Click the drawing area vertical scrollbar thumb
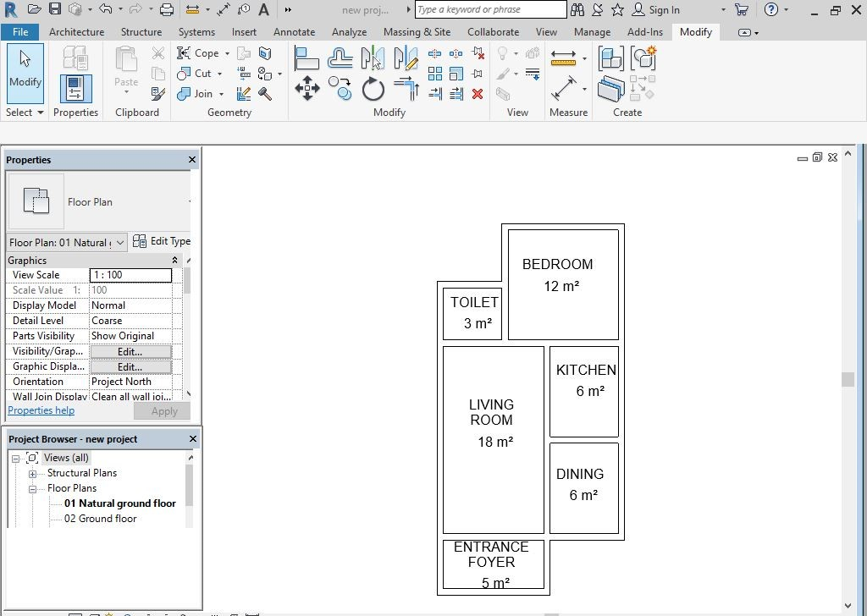The width and height of the screenshot is (867, 616). pyautogui.click(x=848, y=379)
